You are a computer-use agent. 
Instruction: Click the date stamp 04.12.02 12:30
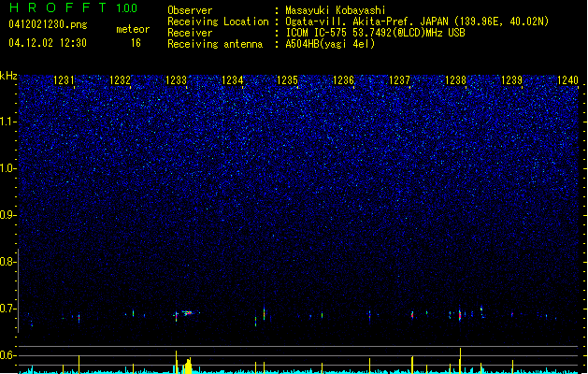click(x=48, y=43)
